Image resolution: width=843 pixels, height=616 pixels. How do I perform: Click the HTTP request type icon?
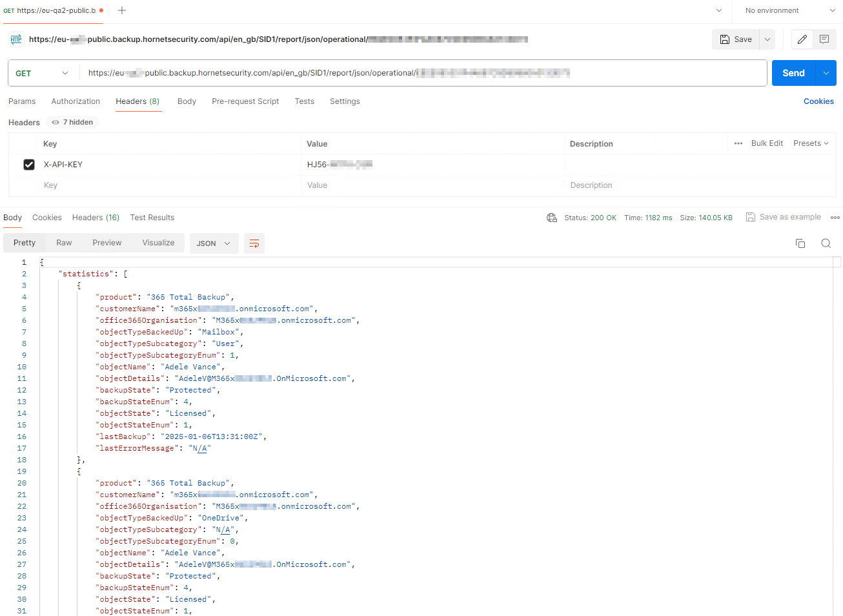(16, 39)
